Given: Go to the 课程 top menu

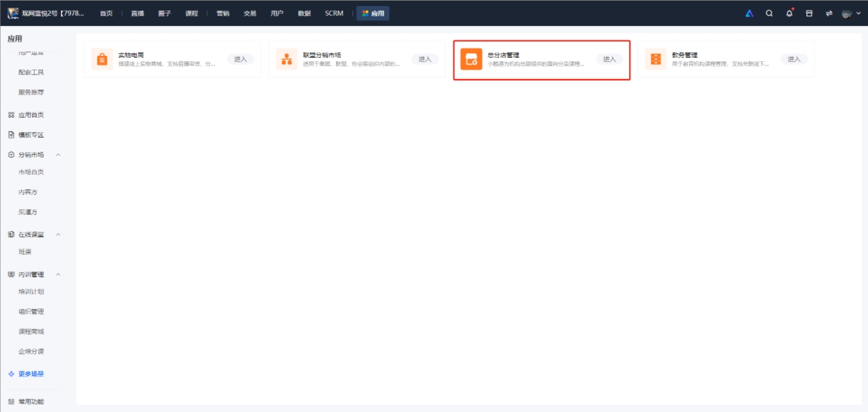Looking at the screenshot, I should click(x=192, y=13).
